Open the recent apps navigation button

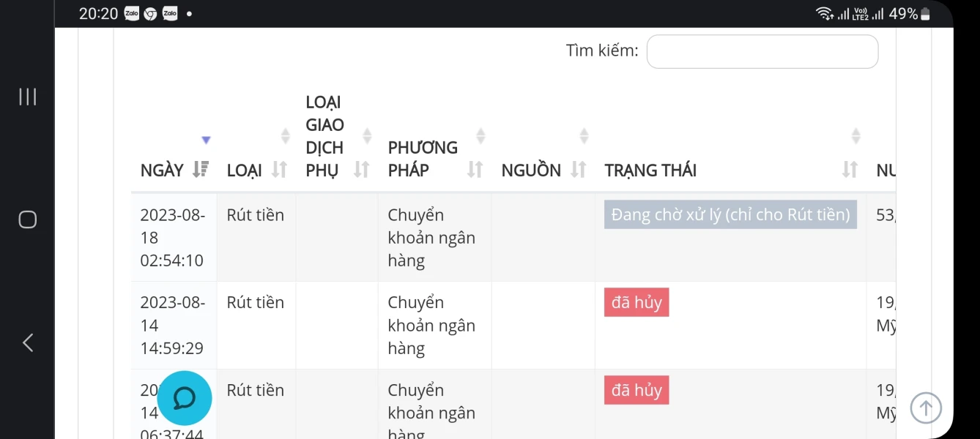click(x=28, y=97)
